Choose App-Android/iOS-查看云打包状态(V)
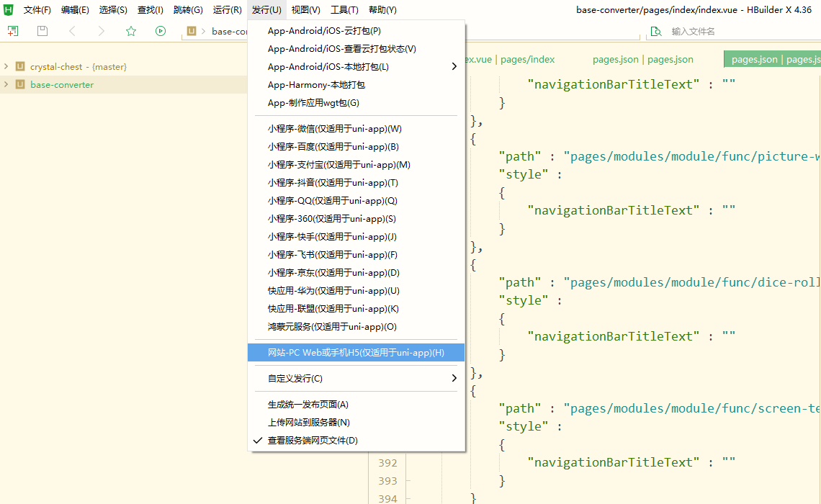821x504 pixels. (x=356, y=49)
